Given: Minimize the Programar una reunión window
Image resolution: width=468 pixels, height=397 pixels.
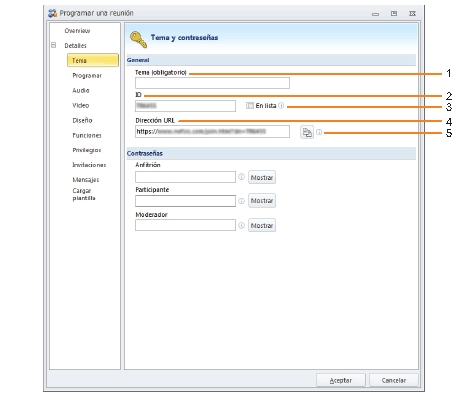Looking at the screenshot, I should tap(376, 14).
